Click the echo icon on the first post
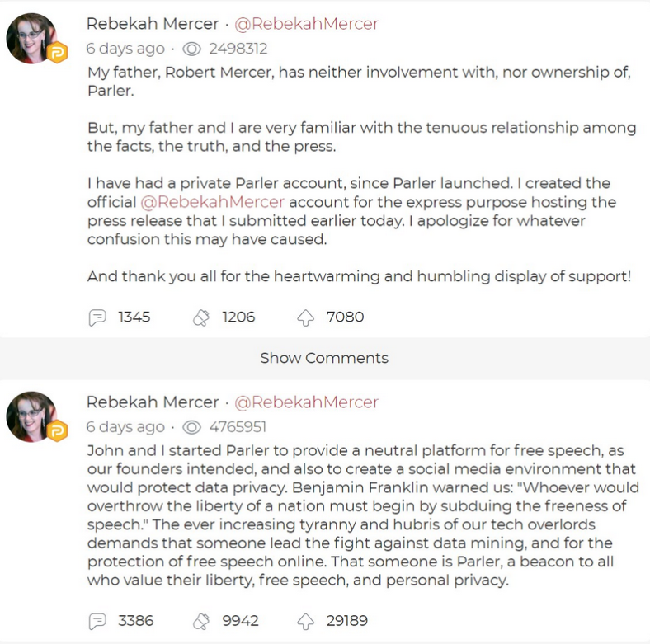The image size is (650, 644). 201,317
